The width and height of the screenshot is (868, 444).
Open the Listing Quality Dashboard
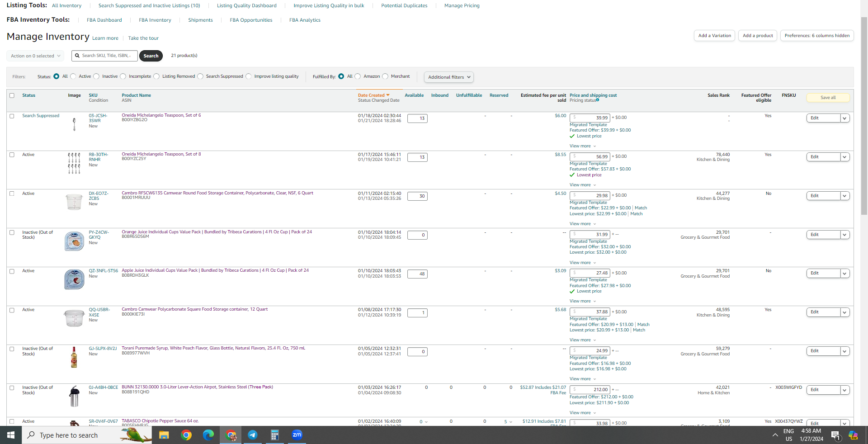[x=247, y=6]
